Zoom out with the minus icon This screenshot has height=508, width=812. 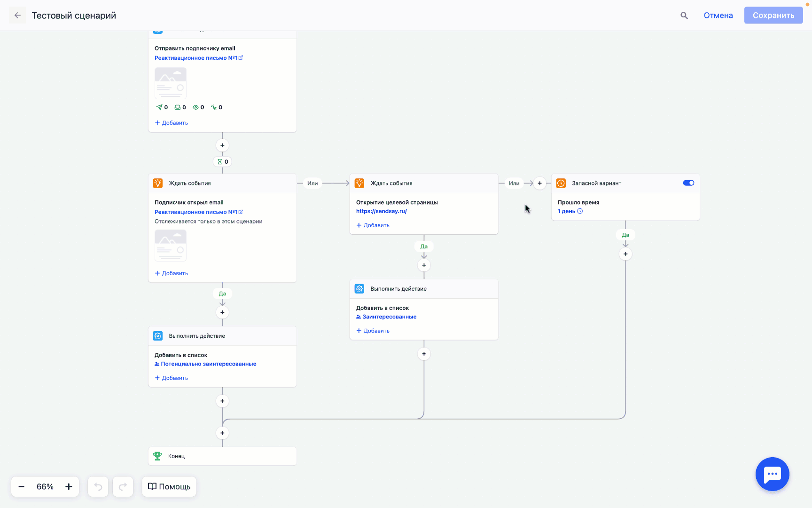pos(22,486)
